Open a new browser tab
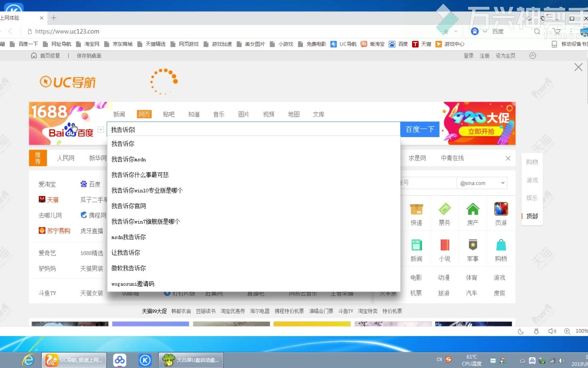588x368 pixels. coord(53,18)
